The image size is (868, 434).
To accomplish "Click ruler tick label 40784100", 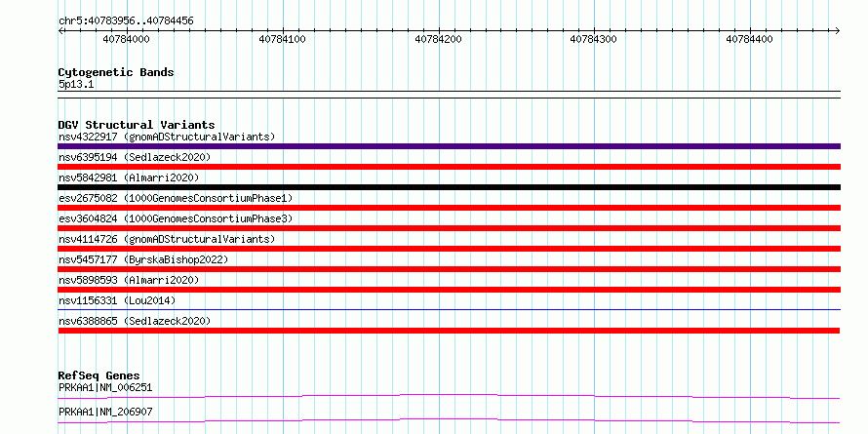I will click(x=282, y=39).
